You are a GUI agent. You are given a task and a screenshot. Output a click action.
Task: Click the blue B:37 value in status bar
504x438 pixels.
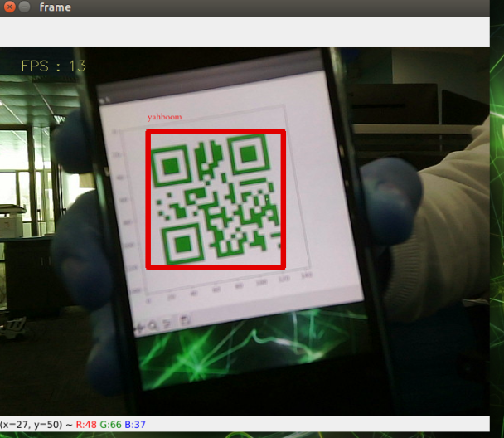[x=135, y=425]
